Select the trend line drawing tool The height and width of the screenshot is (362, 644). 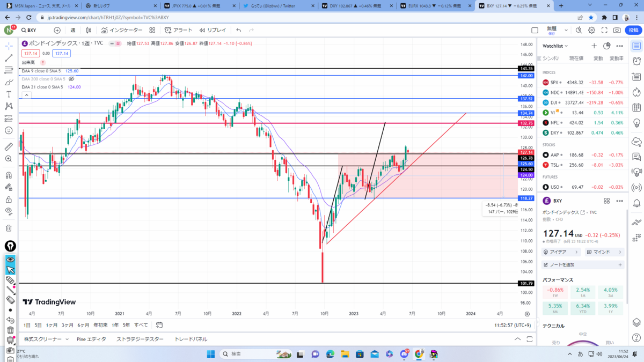(9, 58)
